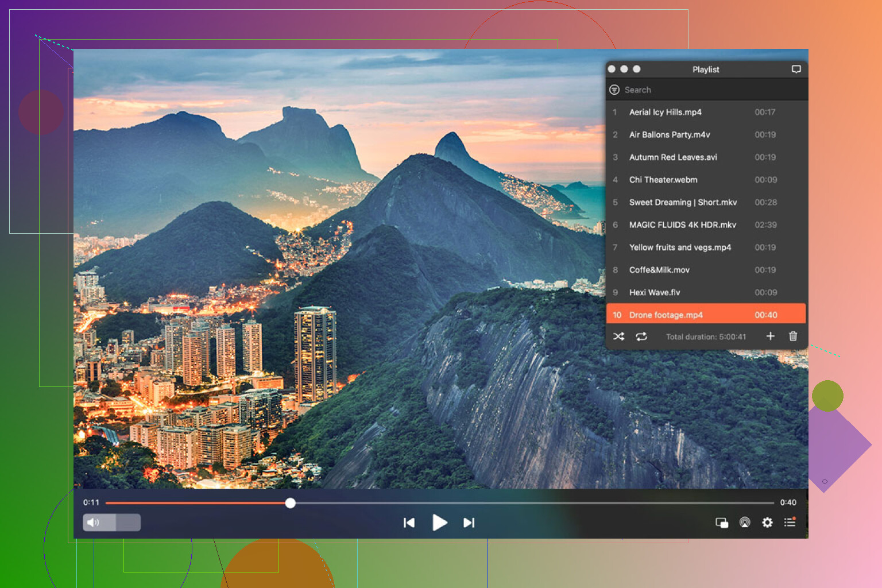Click the Search field in Playlist
This screenshot has height=588, width=882.
pos(707,90)
